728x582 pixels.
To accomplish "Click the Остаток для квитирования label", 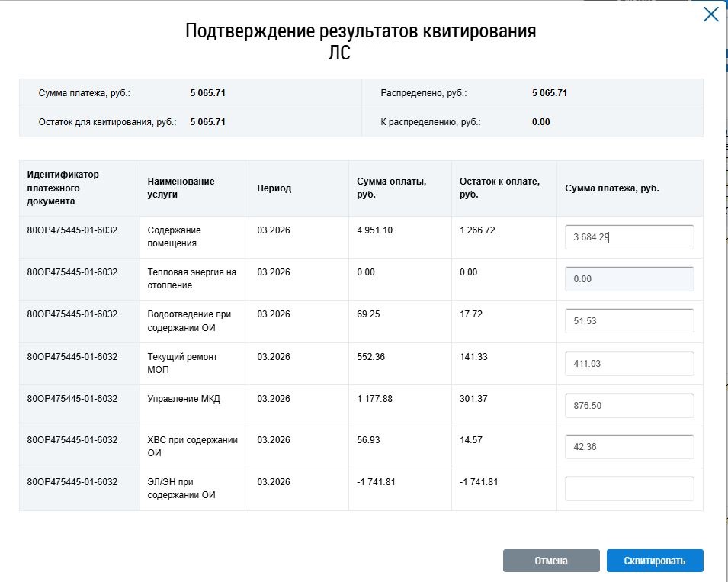I will pyautogui.click(x=107, y=122).
